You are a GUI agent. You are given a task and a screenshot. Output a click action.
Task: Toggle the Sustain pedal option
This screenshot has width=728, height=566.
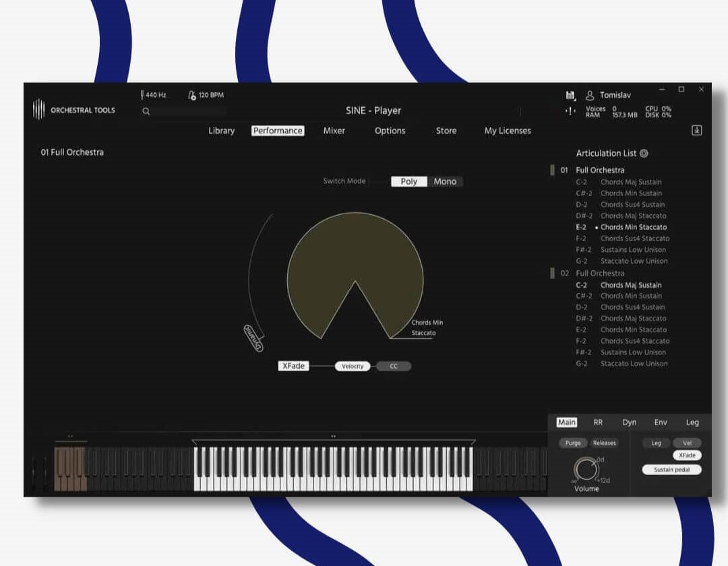(x=671, y=470)
